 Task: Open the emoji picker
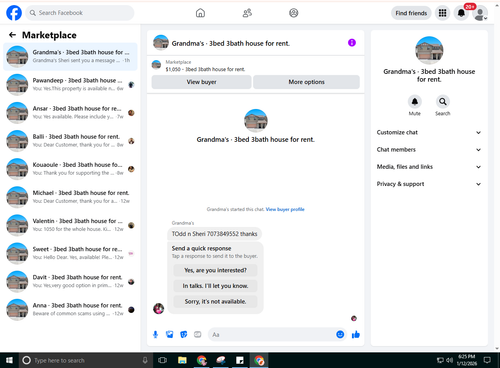coord(340,334)
